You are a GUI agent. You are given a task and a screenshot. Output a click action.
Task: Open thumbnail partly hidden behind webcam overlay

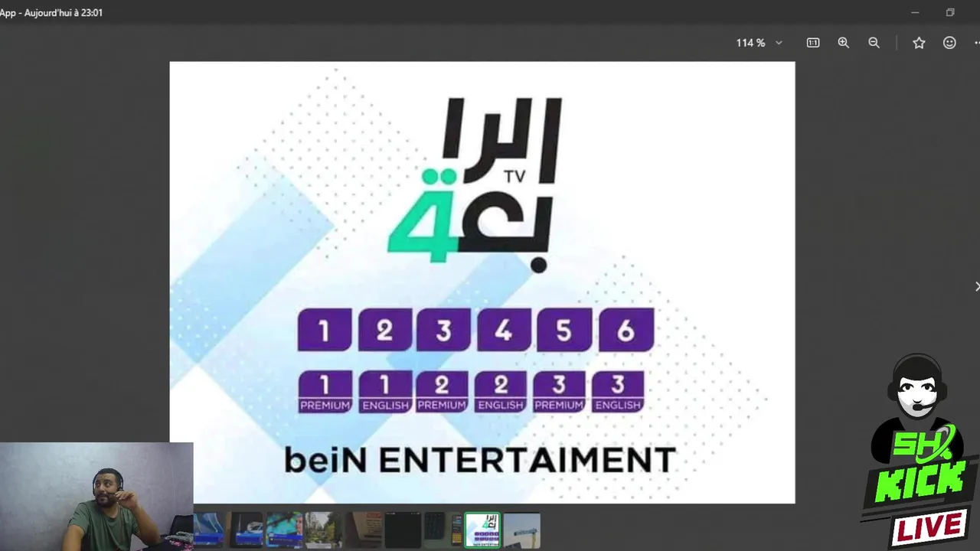click(208, 530)
